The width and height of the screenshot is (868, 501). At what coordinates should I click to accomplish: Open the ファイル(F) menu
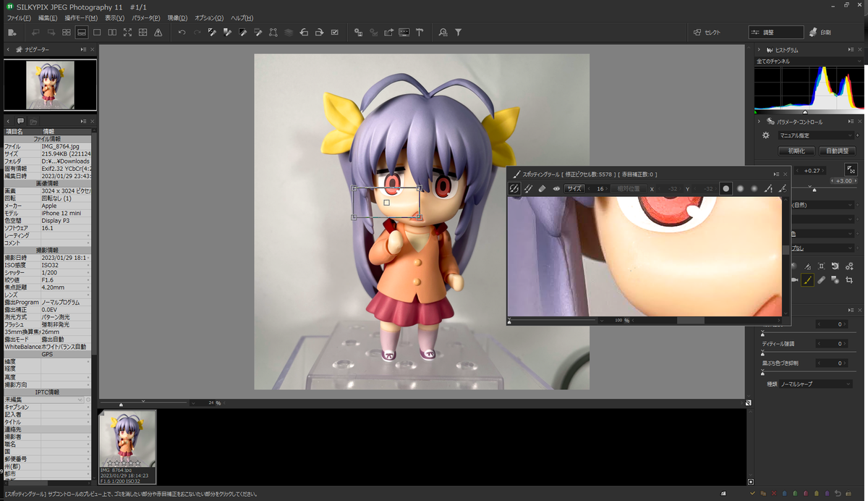tap(19, 17)
